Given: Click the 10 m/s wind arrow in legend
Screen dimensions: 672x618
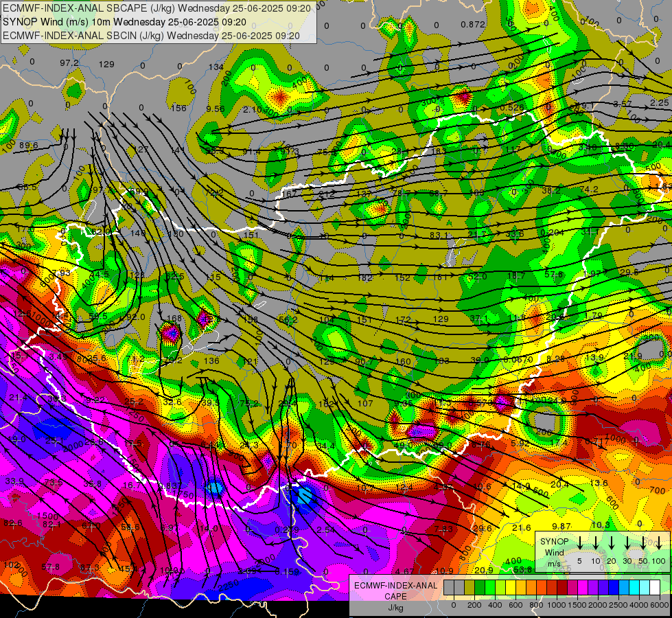Looking at the screenshot, I should click(595, 543).
